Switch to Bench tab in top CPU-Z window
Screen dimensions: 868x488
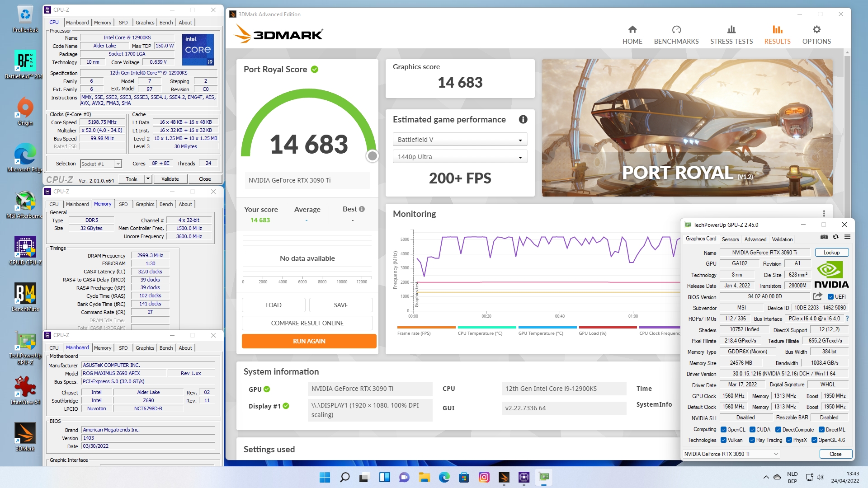coord(166,23)
